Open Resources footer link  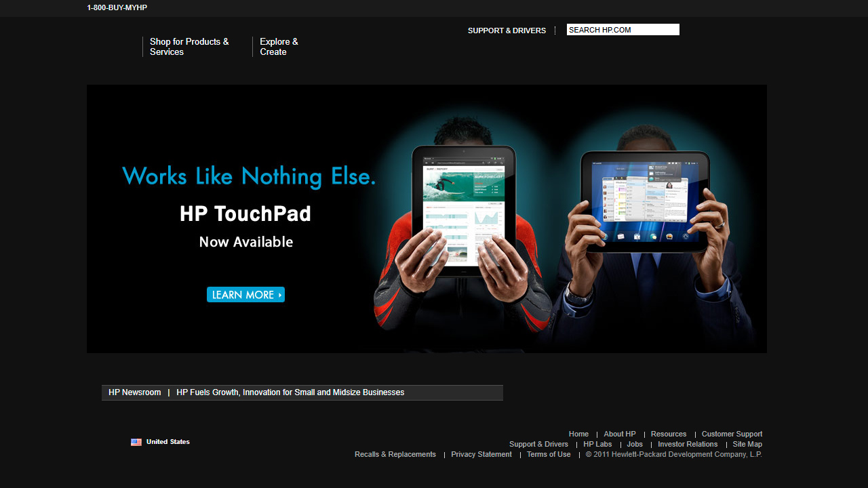point(669,434)
